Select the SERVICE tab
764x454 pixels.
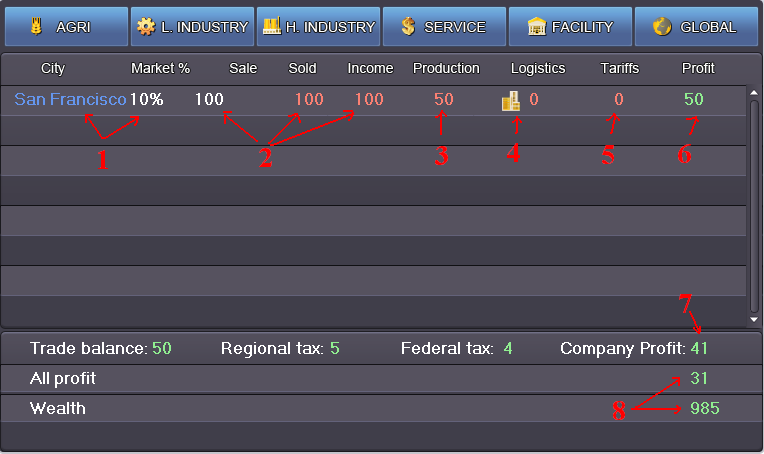pyautogui.click(x=444, y=27)
